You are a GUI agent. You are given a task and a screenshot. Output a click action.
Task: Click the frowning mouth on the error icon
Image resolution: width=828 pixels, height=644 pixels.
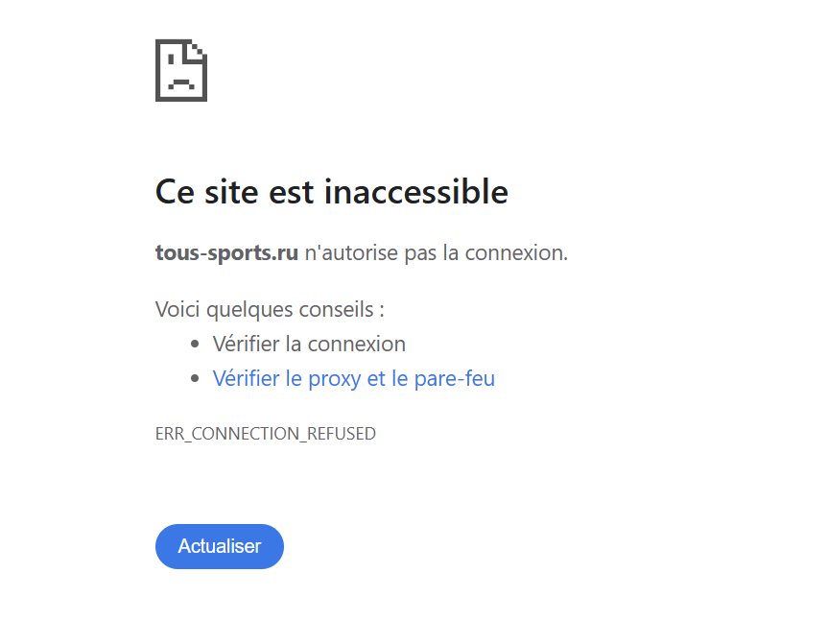181,83
